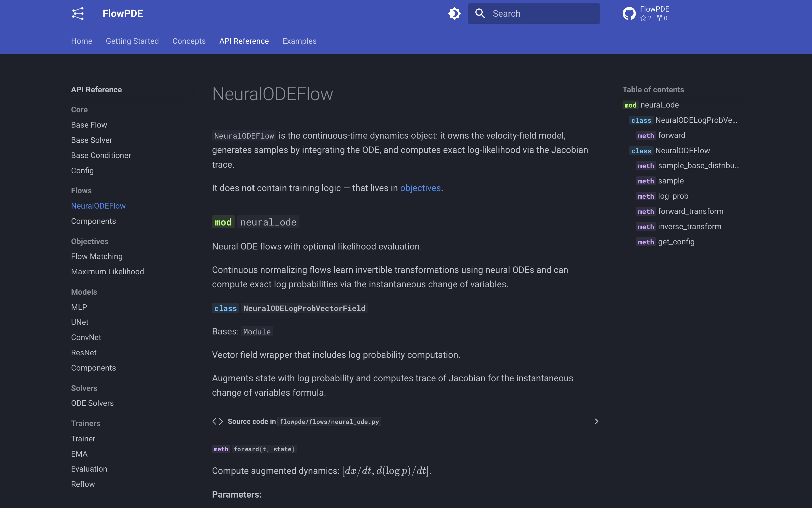Select NeuralODEFlow in sidebar
This screenshot has width=812, height=508.
[98, 206]
